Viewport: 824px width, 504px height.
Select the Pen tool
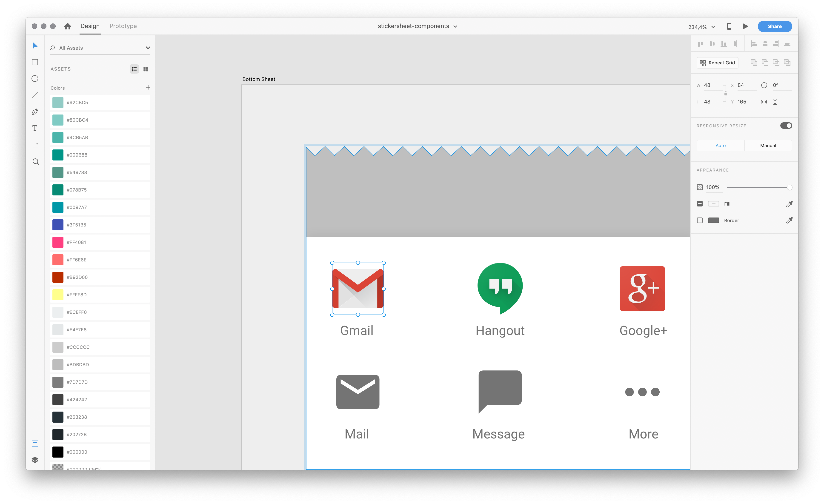pyautogui.click(x=35, y=112)
